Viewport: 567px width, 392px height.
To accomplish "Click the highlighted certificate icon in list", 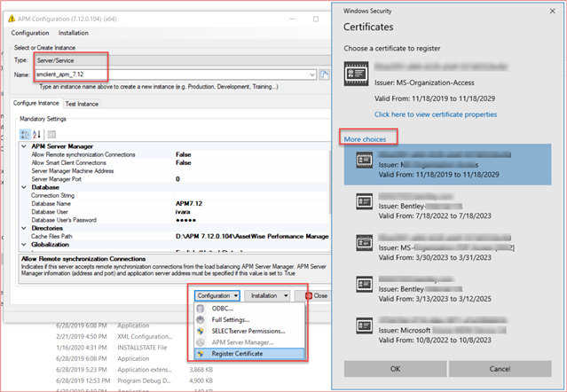I will click(364, 160).
